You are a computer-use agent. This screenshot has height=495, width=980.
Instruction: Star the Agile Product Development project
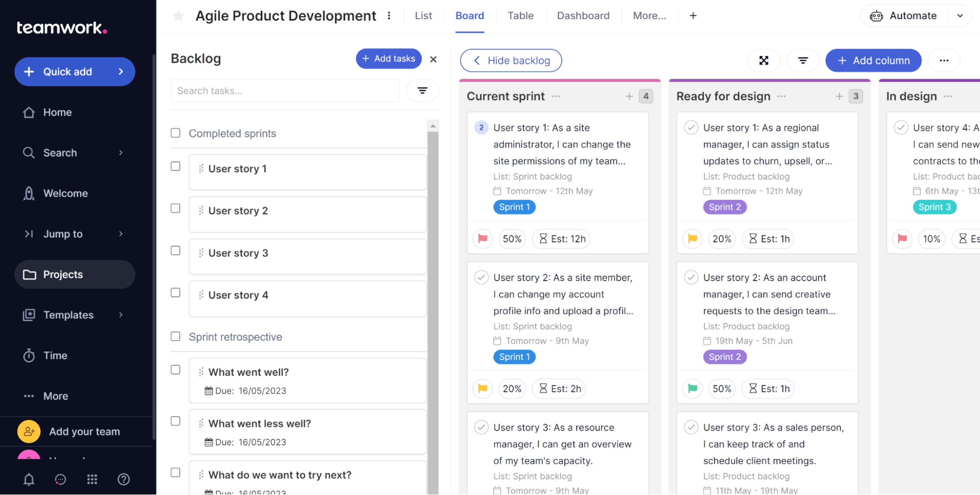click(178, 16)
